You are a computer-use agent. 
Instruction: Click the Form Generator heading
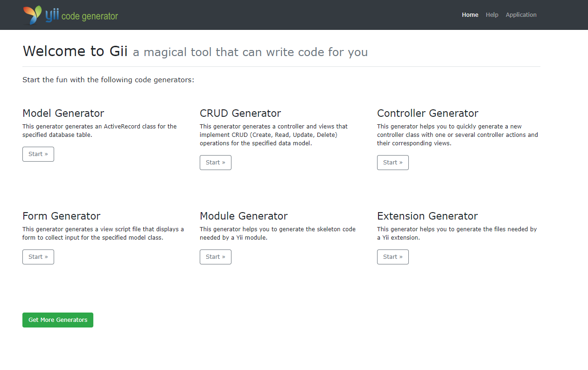coord(62,216)
